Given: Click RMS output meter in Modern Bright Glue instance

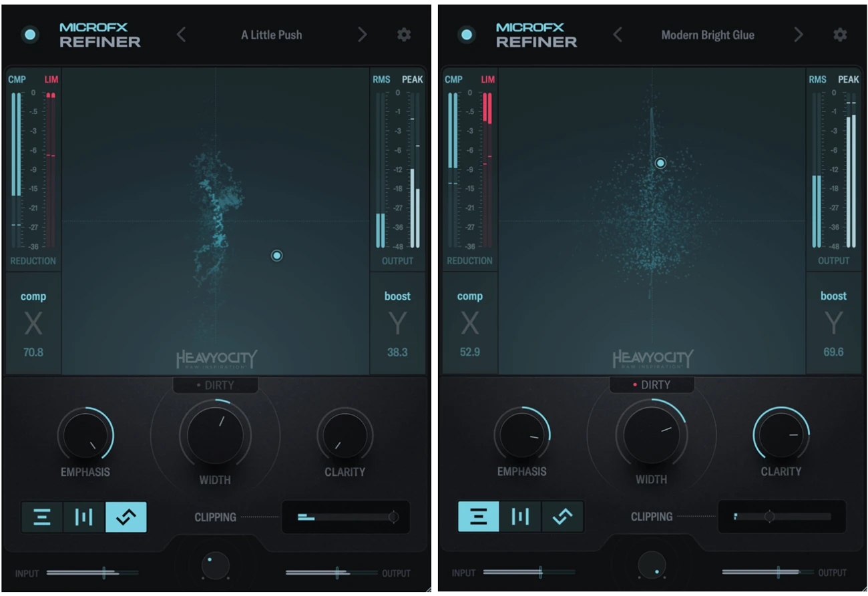Looking at the screenshot, I should 817,170.
